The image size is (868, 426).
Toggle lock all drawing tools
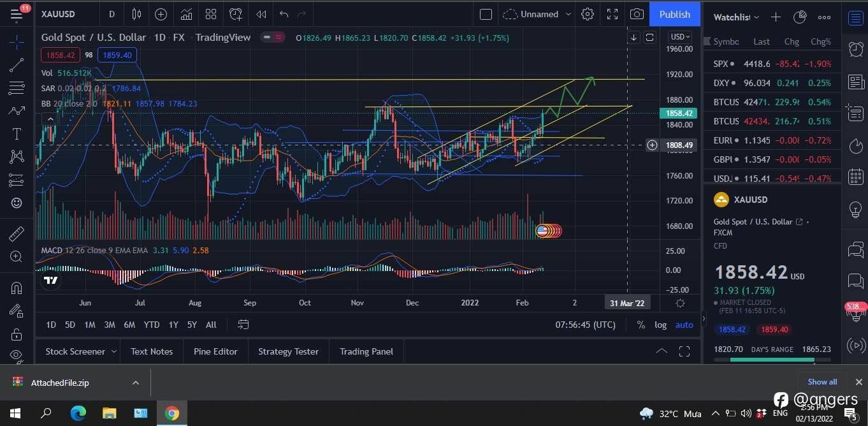coord(17,334)
